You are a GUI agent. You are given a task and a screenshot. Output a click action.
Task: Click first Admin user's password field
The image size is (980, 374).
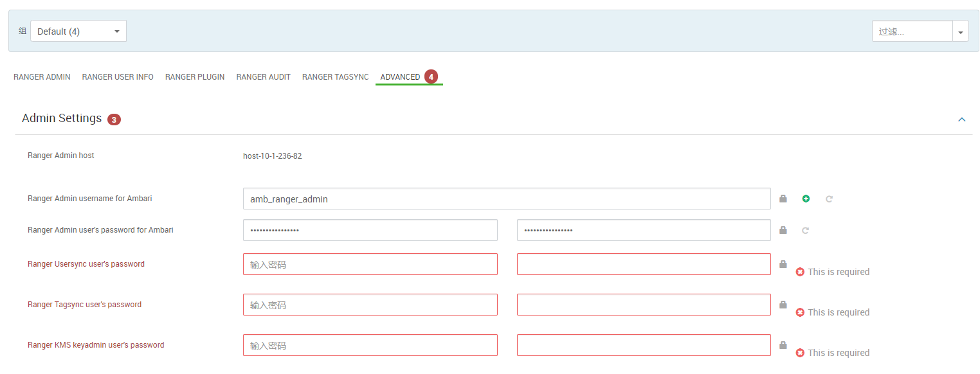[370, 230]
